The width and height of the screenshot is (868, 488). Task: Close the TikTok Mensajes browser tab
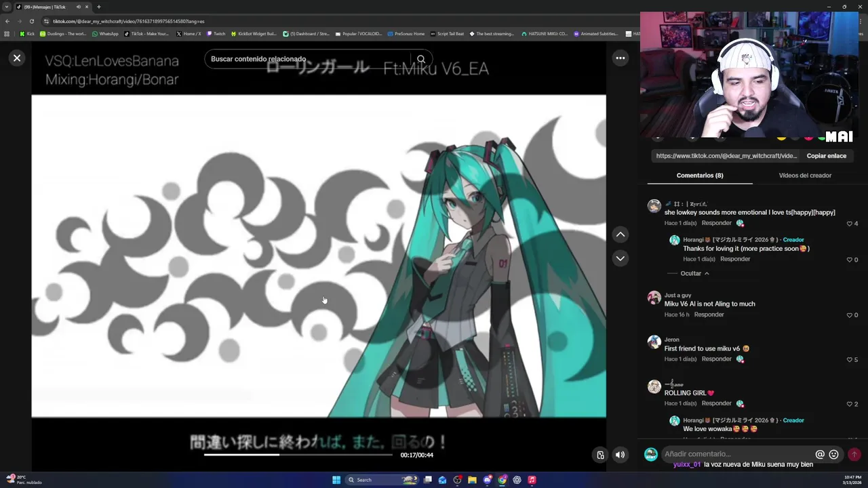click(87, 7)
